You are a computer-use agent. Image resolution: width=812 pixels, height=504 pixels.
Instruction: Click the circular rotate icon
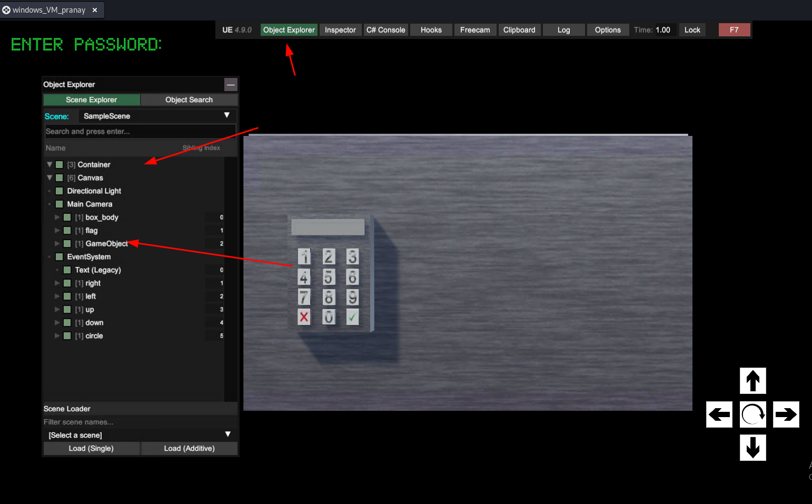(x=752, y=414)
